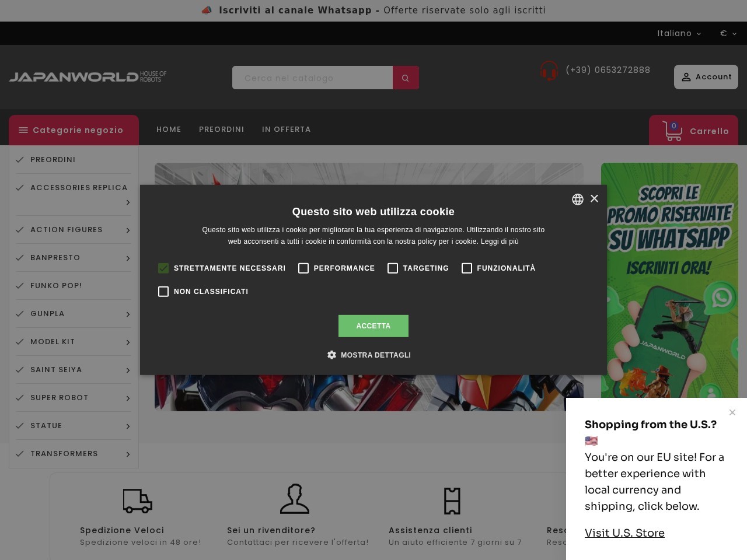
Task: Click the JAPANWORLD logo
Action: [x=88, y=76]
